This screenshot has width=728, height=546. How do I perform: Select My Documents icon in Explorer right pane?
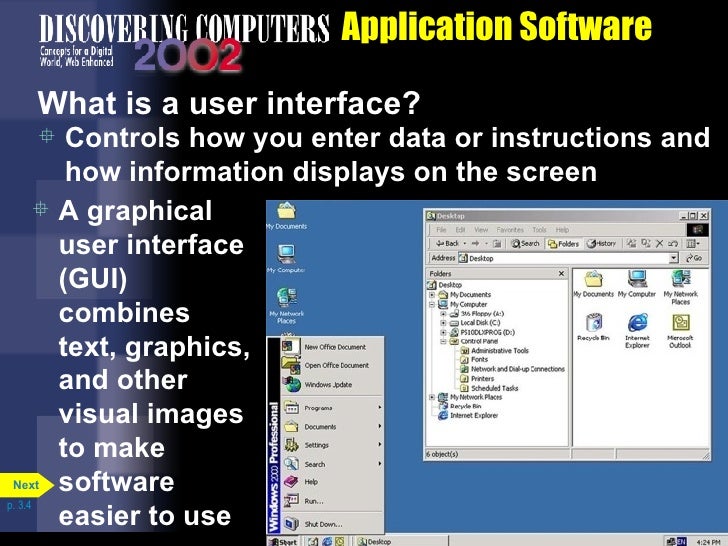pos(593,284)
